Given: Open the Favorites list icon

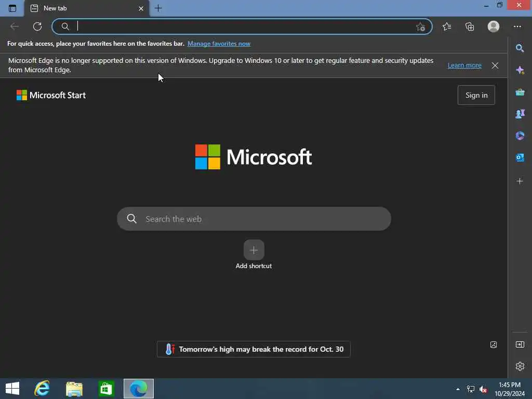Looking at the screenshot, I should click(447, 26).
